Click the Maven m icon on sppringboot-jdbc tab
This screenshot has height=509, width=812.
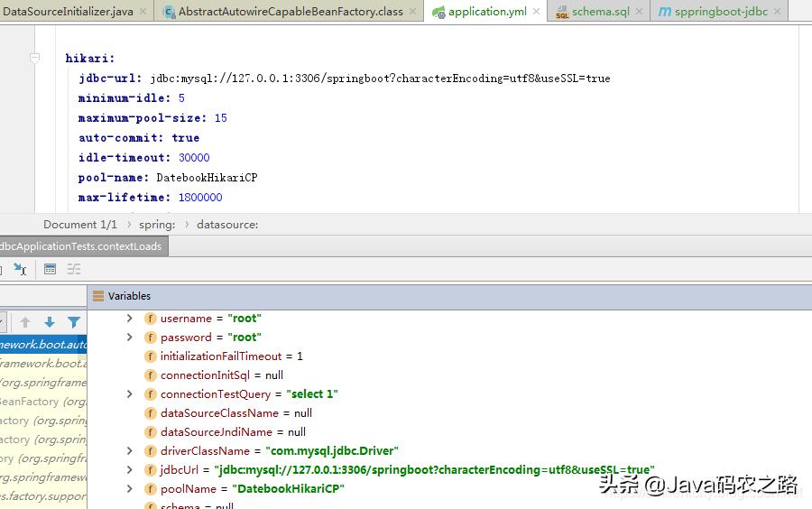664,12
